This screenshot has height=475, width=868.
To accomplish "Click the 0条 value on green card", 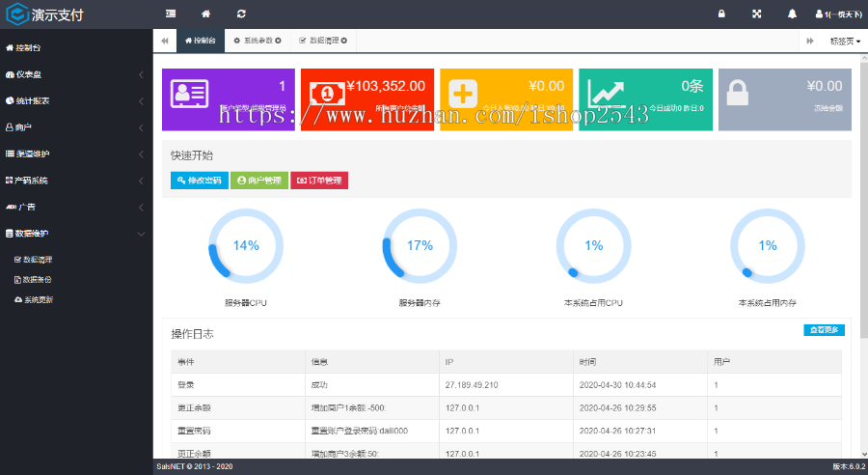I will (692, 86).
